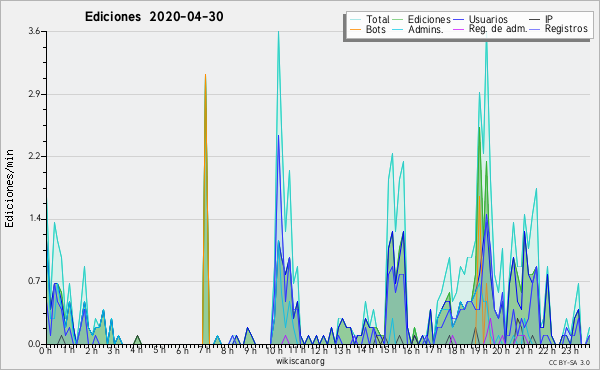The height and width of the screenshot is (370, 600).
Task: Click the 'wikiscan.org' text below the axis
Action: pyautogui.click(x=300, y=361)
